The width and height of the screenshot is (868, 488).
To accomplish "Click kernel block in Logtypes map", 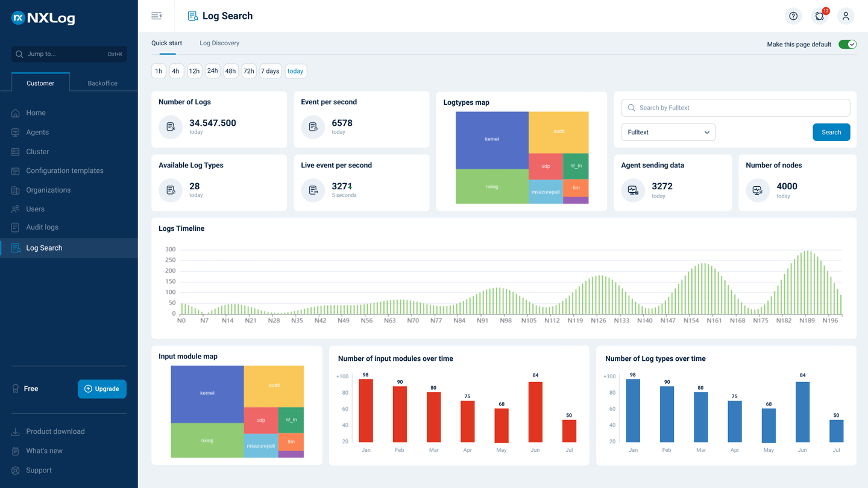I will click(492, 140).
